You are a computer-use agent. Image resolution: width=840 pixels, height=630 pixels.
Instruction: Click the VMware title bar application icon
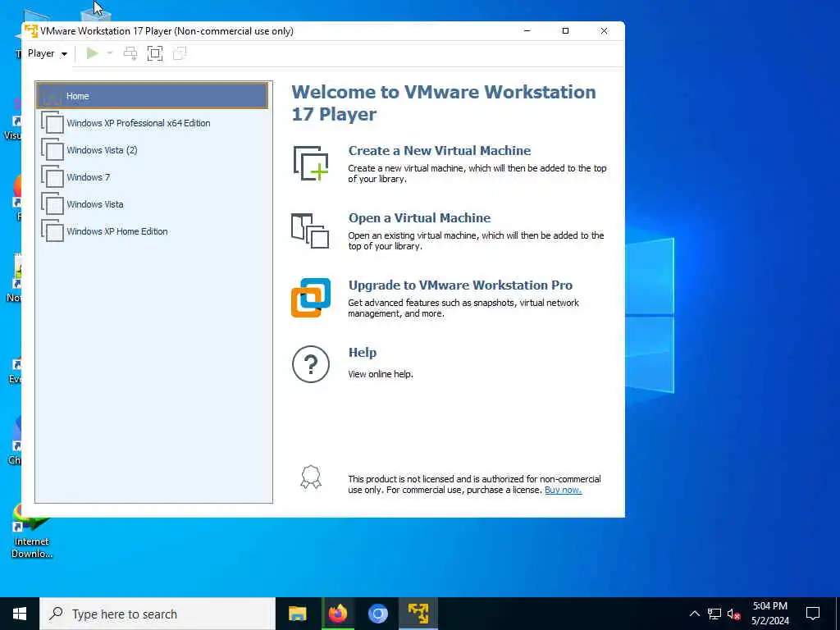tap(31, 31)
